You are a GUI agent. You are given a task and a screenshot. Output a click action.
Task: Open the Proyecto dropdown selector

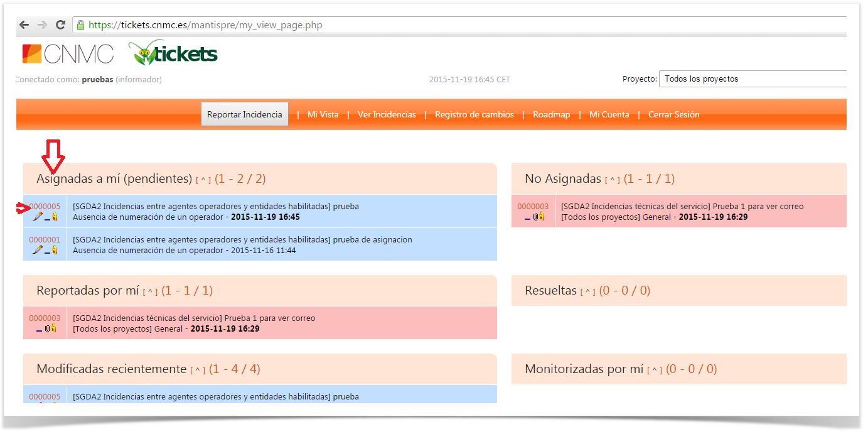click(x=752, y=79)
